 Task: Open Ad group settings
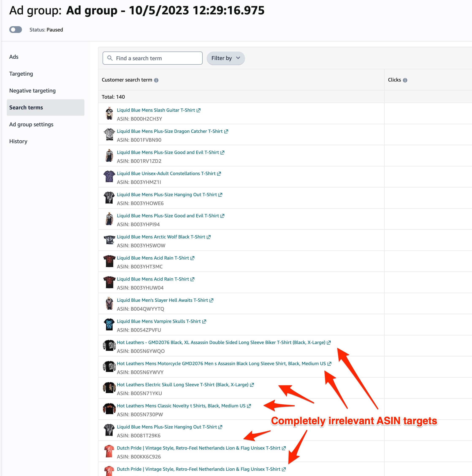point(31,124)
